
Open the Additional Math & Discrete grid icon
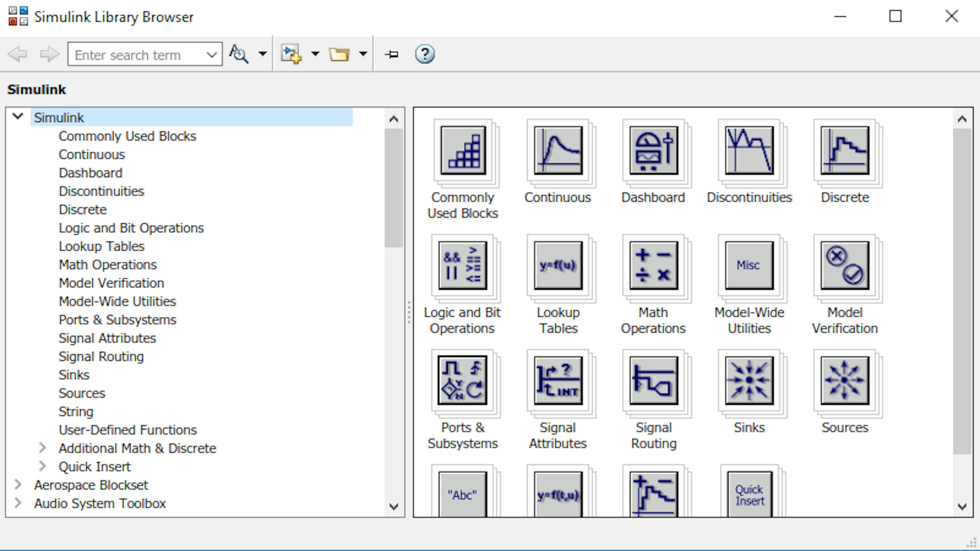coord(654,494)
